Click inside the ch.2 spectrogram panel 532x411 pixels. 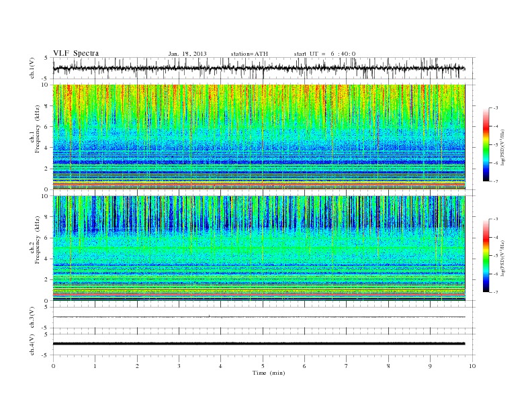259,248
